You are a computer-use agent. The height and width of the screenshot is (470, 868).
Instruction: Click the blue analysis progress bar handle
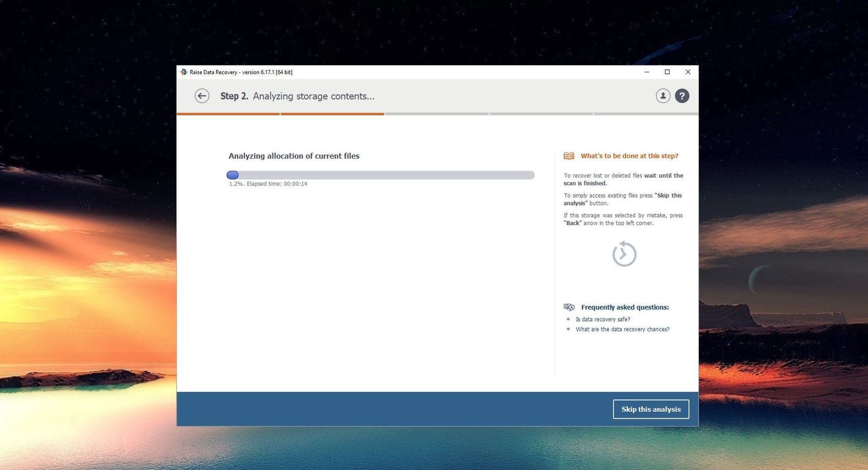(233, 175)
